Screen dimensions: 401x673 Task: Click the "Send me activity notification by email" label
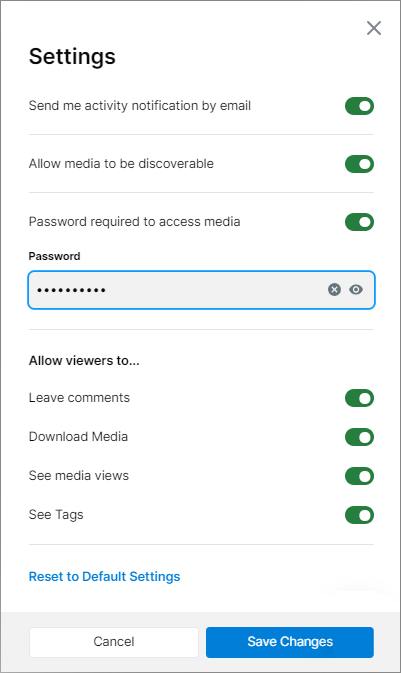pos(140,106)
